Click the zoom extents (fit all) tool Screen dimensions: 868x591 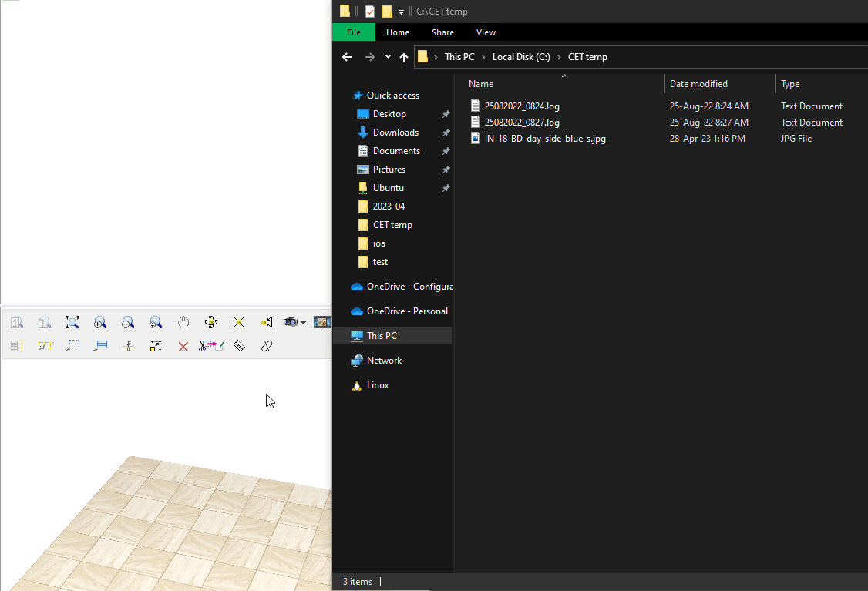click(72, 322)
